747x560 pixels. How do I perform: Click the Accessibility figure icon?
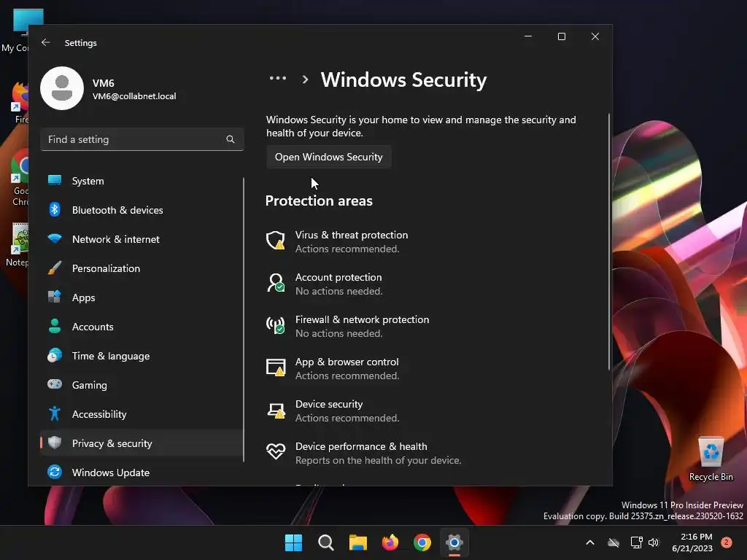point(55,413)
